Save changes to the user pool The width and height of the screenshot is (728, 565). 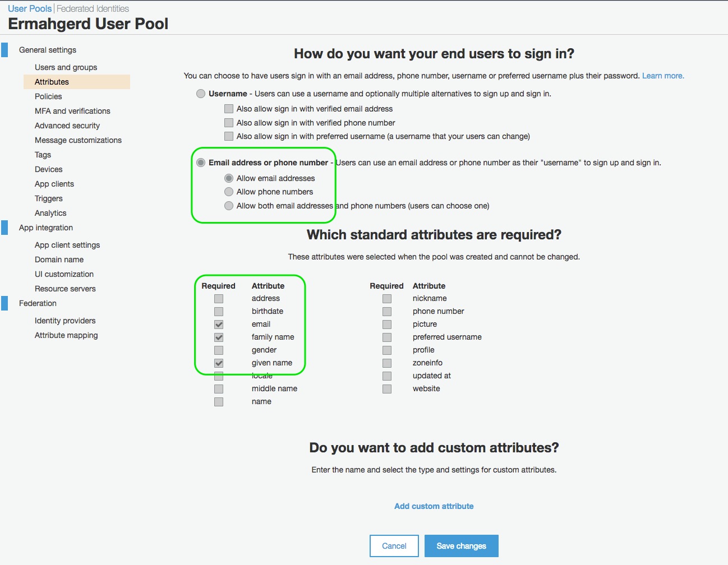[462, 546]
